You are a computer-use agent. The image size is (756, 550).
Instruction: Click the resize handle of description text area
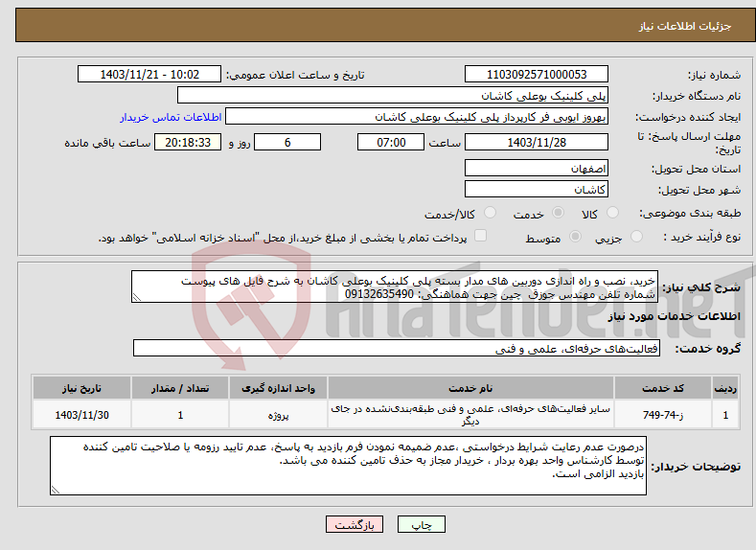coord(137,298)
